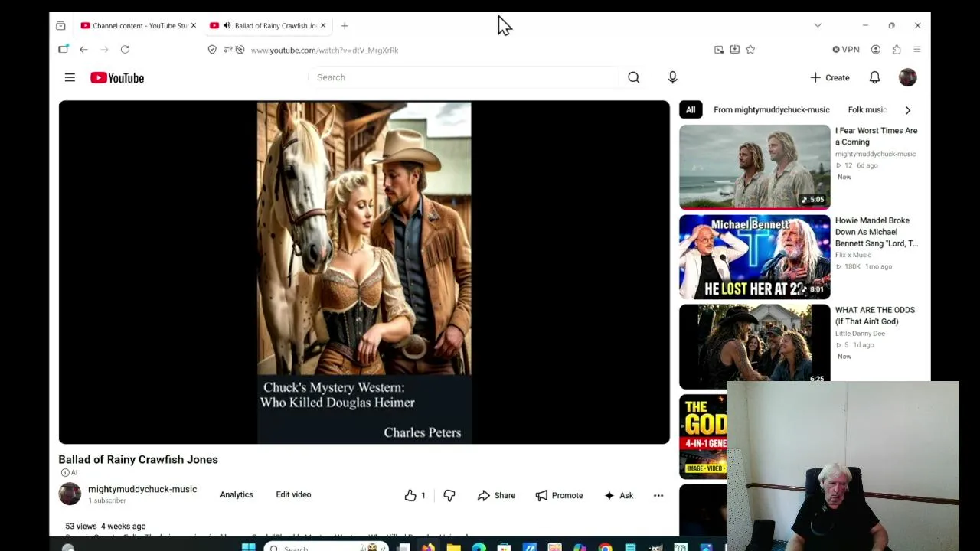Screen dimensions: 980x551
Task: Open the Little Danny Dee channel name
Action: 860,334
